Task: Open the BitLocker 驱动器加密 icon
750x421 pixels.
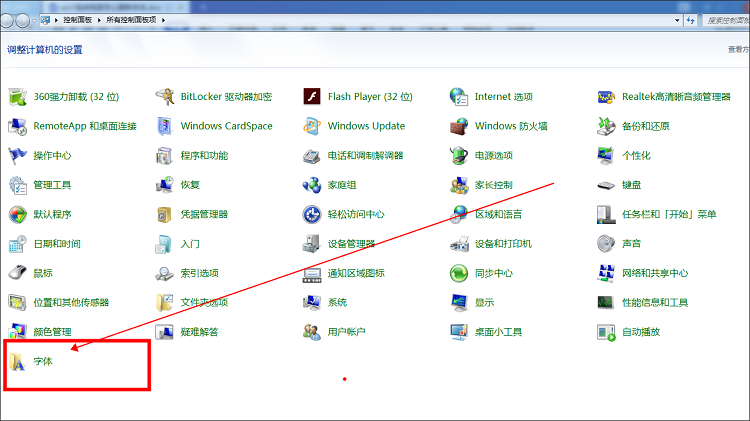Action: tap(165, 97)
